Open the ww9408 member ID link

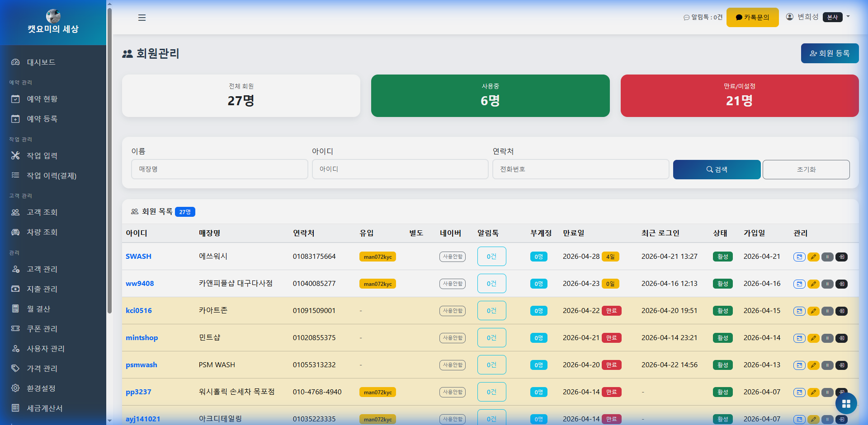[x=140, y=284]
